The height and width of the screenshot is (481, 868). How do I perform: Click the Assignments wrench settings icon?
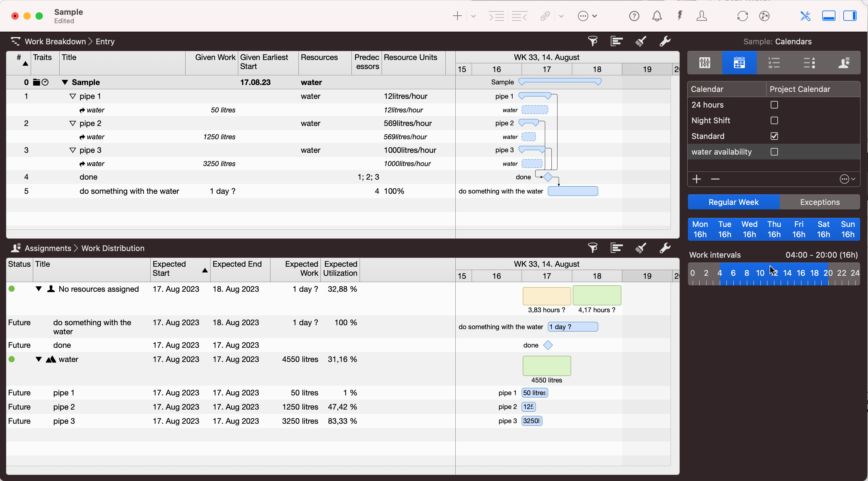pos(664,248)
